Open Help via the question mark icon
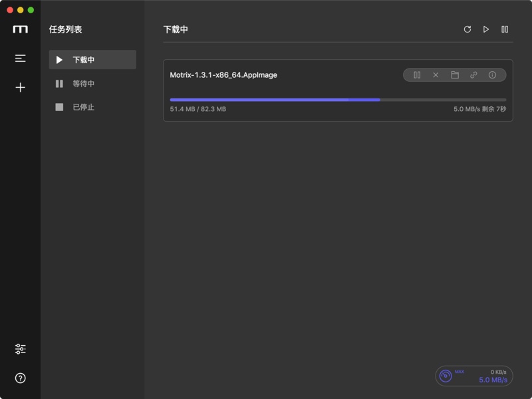The image size is (532, 399). (20, 378)
